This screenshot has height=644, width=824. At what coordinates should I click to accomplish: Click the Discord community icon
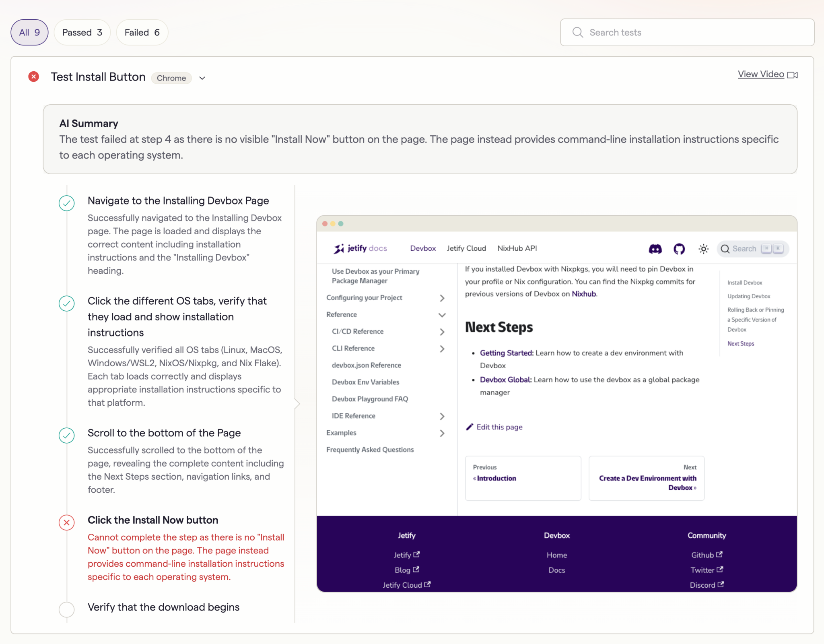point(653,248)
